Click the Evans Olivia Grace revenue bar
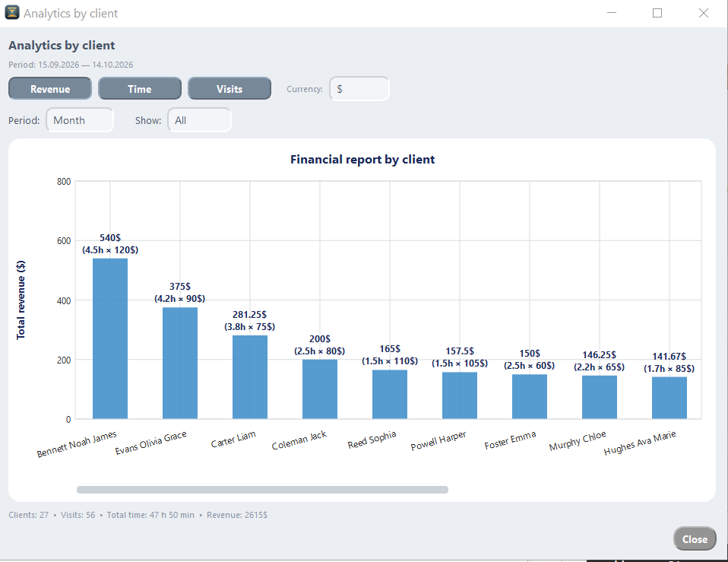Image resolution: width=728 pixels, height=562 pixels. pyautogui.click(x=180, y=364)
